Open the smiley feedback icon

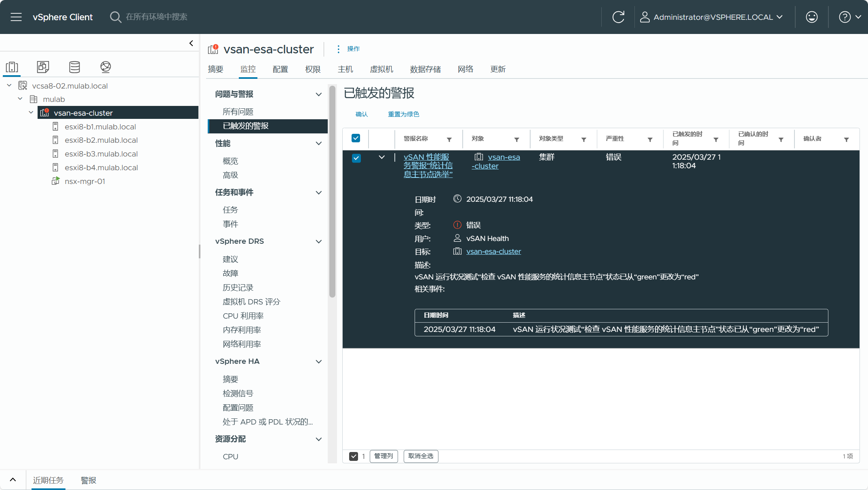[811, 17]
